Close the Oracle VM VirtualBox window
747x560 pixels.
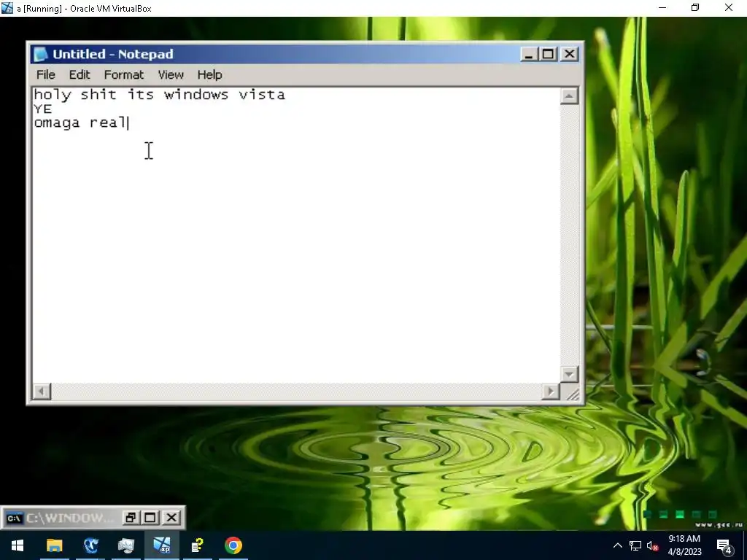tap(729, 8)
